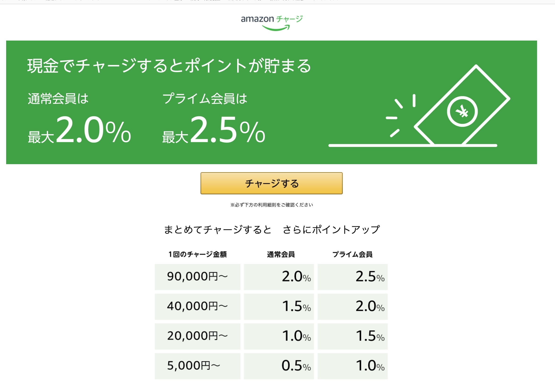The height and width of the screenshot is (392, 555).
Task: Click the 1.5% cell in 40,000円 row
Action: coord(279,307)
